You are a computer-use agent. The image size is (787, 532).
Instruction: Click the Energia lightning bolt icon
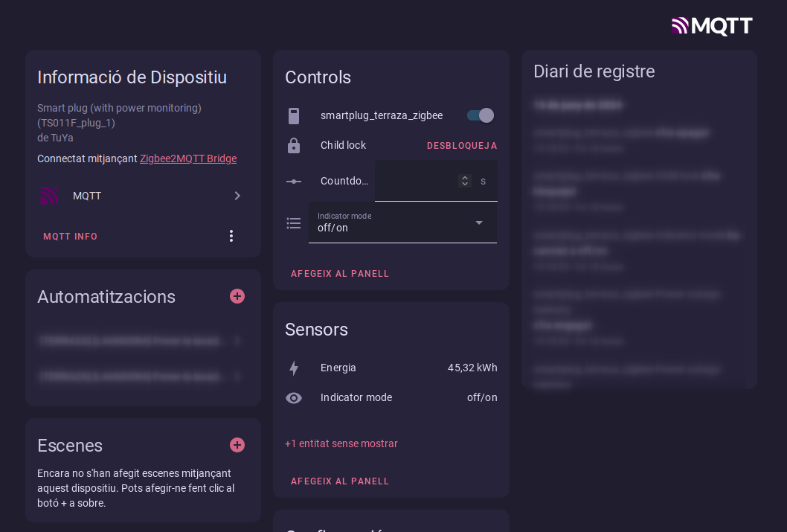point(294,368)
